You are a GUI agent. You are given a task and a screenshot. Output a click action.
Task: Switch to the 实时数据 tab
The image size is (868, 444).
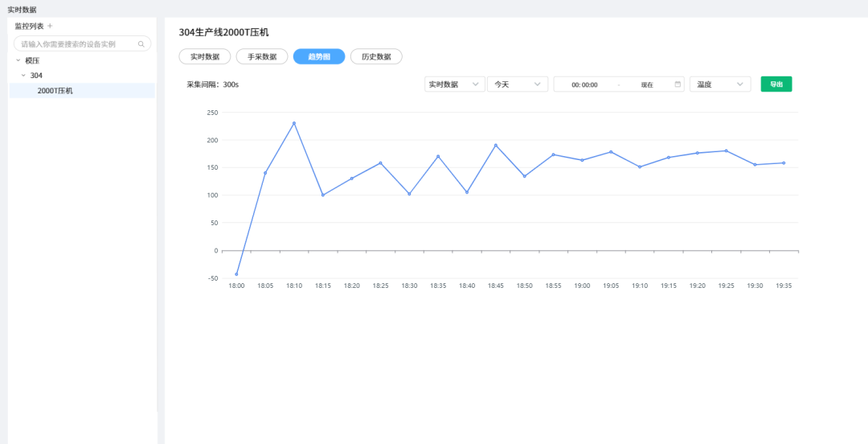pyautogui.click(x=204, y=56)
